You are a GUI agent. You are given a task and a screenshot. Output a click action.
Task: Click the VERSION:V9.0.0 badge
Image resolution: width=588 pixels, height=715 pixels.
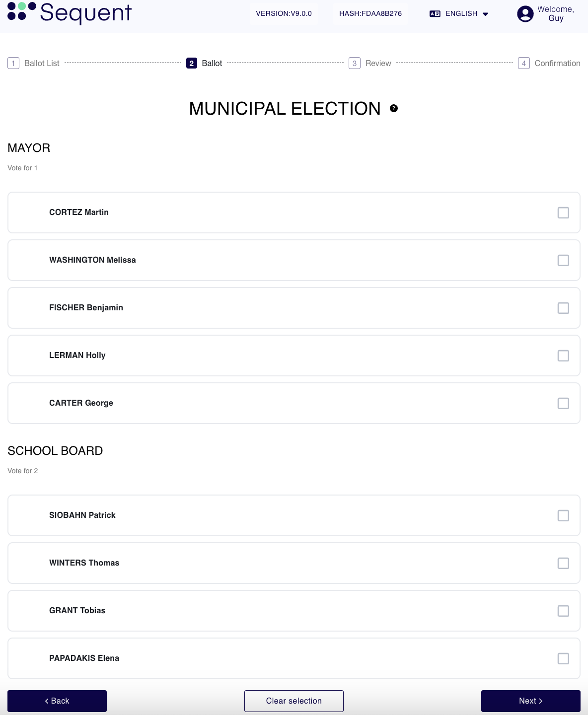click(284, 13)
